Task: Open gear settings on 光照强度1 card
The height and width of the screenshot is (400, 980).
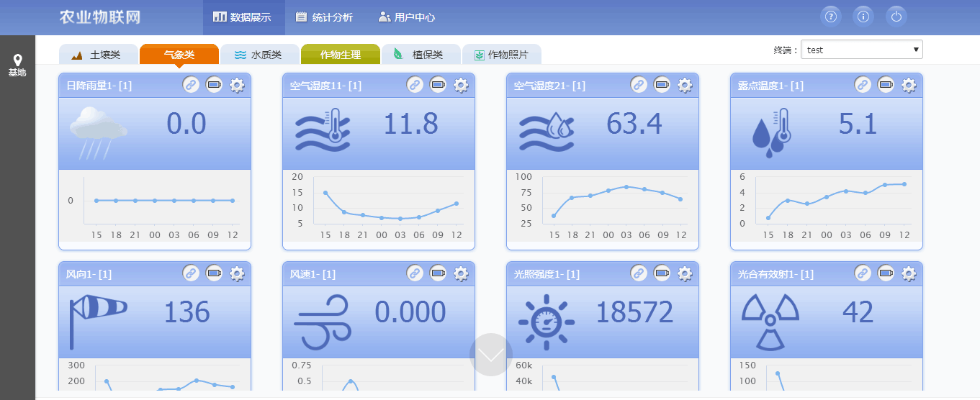Action: coord(685,273)
